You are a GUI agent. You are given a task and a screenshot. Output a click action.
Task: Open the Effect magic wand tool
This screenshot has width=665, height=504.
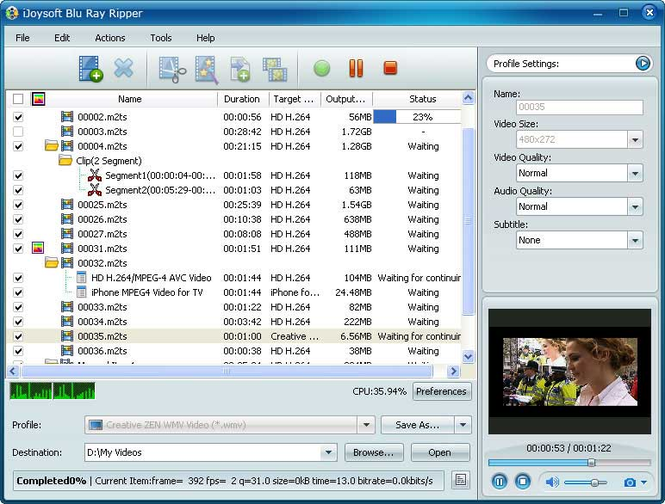207,69
